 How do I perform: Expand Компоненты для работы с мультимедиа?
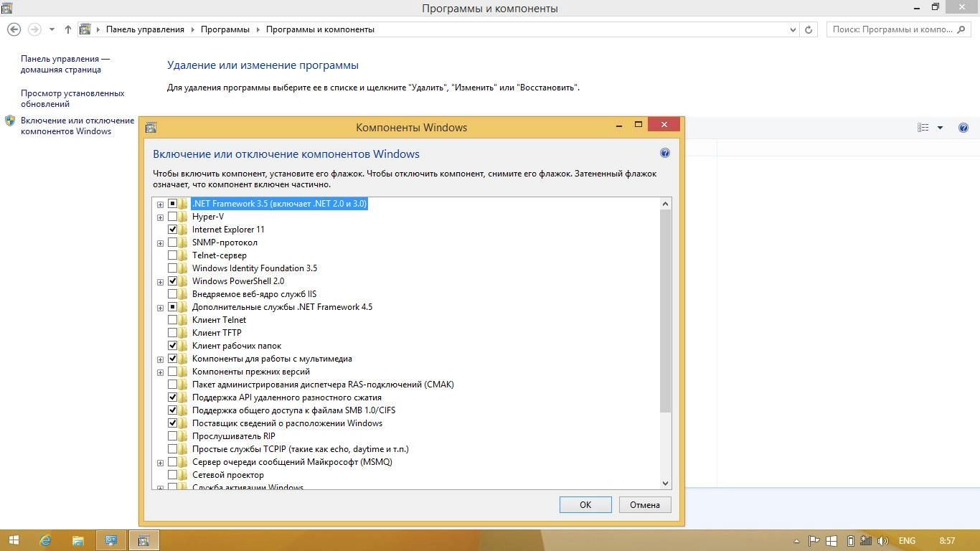point(161,359)
